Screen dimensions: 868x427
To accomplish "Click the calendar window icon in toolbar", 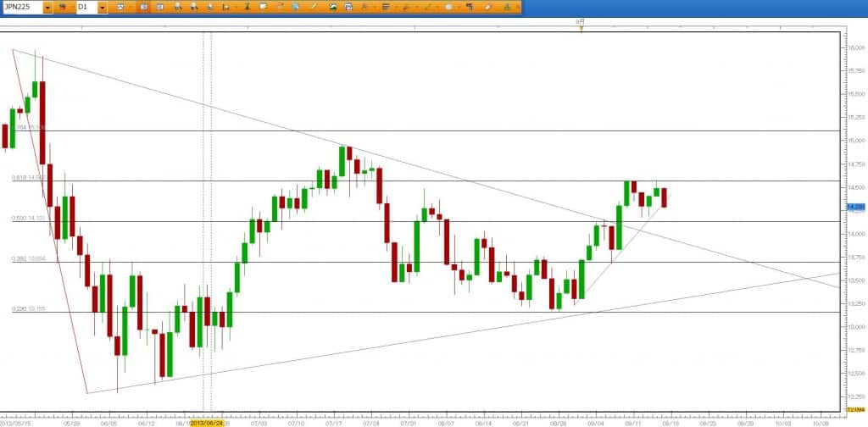I will [x=348, y=7].
